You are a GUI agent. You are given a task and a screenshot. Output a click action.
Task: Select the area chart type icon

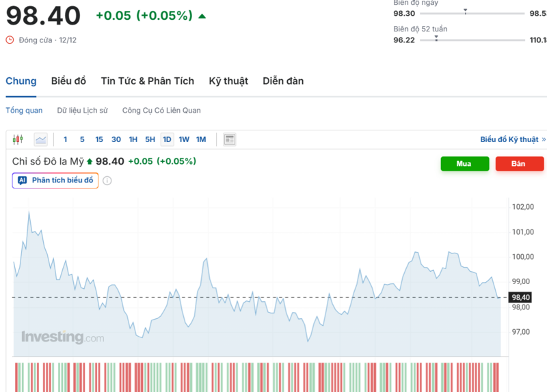[41, 139]
